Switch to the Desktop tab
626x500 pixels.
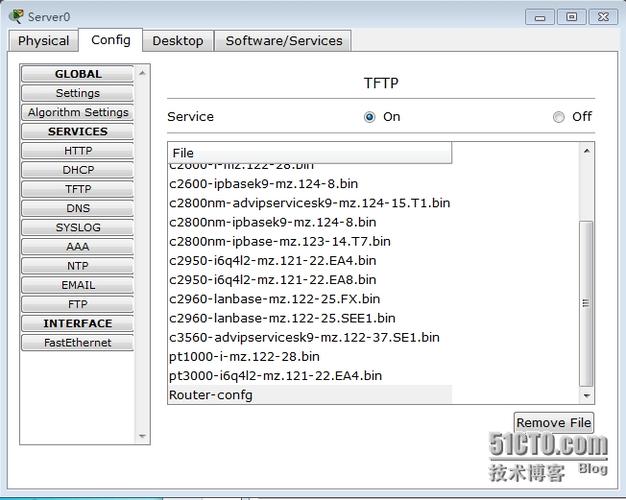click(178, 41)
